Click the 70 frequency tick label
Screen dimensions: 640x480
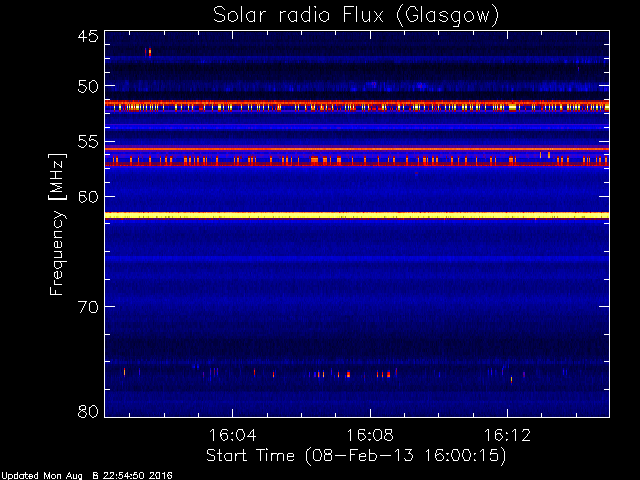88,307
